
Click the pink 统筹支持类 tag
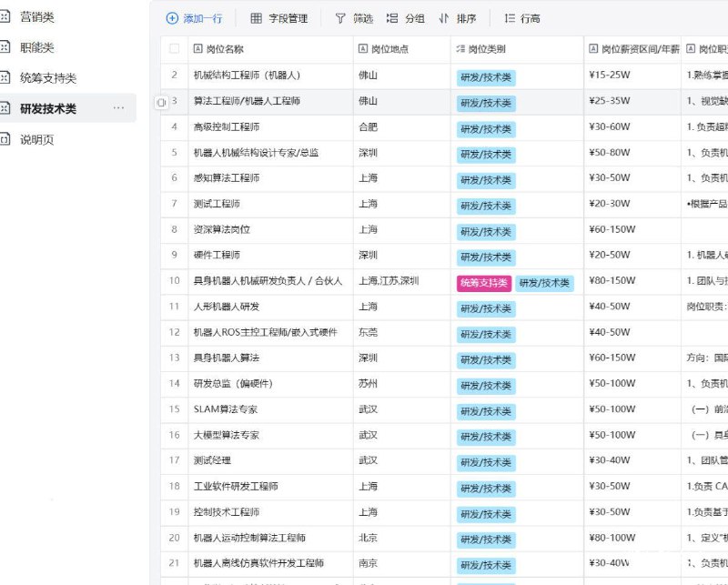point(487,282)
